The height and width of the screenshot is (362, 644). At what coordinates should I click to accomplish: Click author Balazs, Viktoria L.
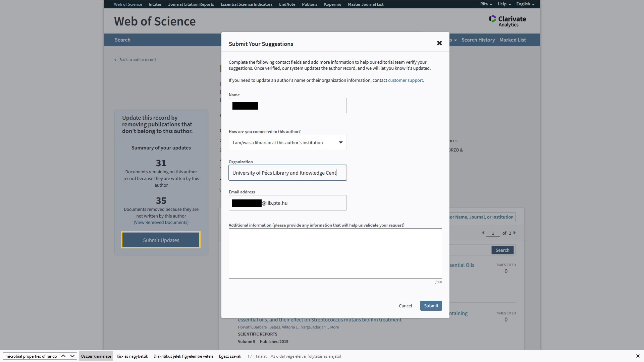284,327
